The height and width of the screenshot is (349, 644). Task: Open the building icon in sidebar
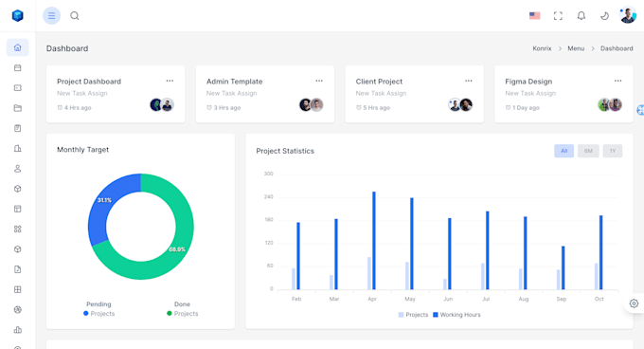[x=18, y=148]
